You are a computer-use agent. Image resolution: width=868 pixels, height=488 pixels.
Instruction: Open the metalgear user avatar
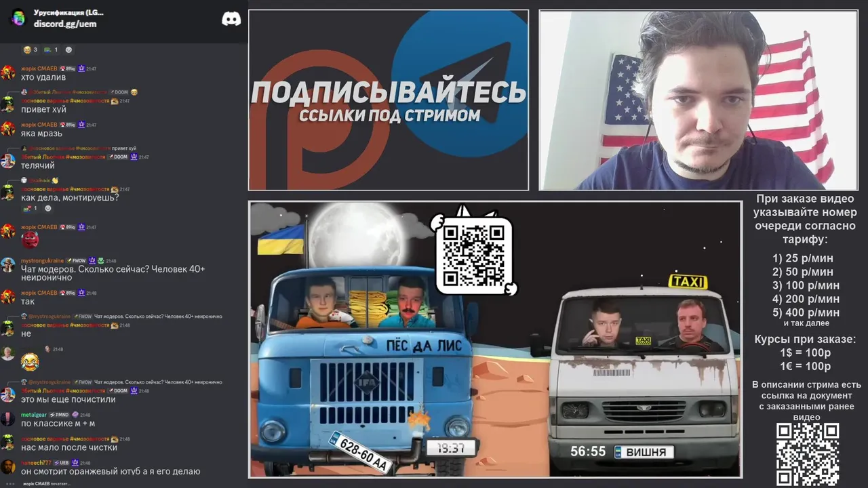[x=8, y=419]
